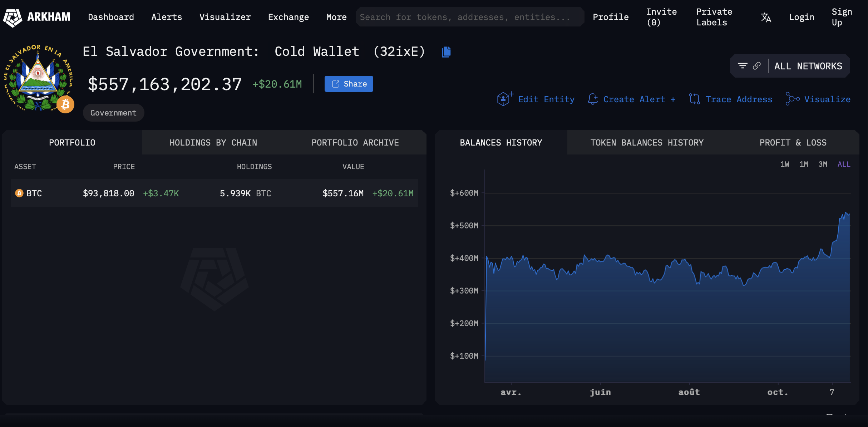Copy the wallet address with the copy icon
Viewport: 868px width, 427px height.
(446, 52)
